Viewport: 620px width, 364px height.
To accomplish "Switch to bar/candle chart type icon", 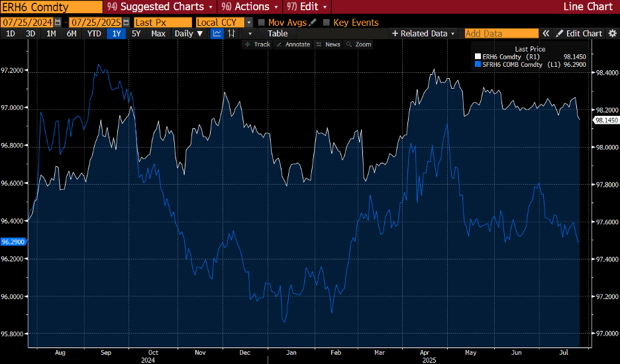I will click(231, 34).
